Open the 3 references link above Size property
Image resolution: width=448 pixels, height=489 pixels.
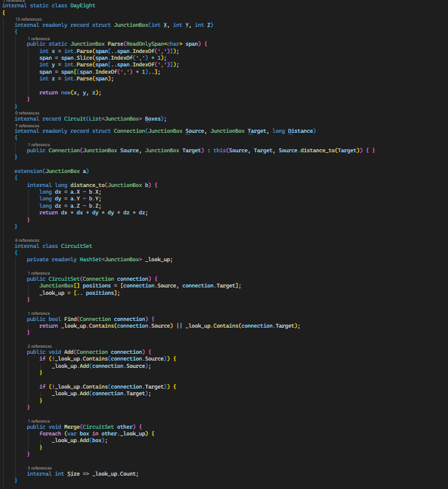coord(40,468)
